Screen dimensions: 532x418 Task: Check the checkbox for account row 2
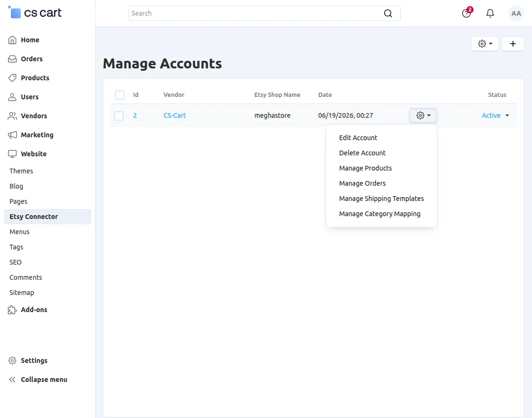(119, 116)
